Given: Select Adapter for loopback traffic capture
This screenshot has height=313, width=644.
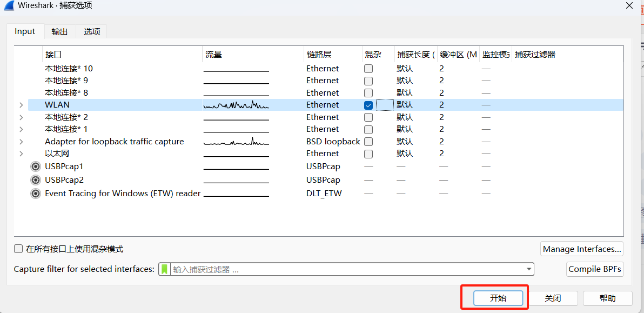Looking at the screenshot, I should 114,142.
